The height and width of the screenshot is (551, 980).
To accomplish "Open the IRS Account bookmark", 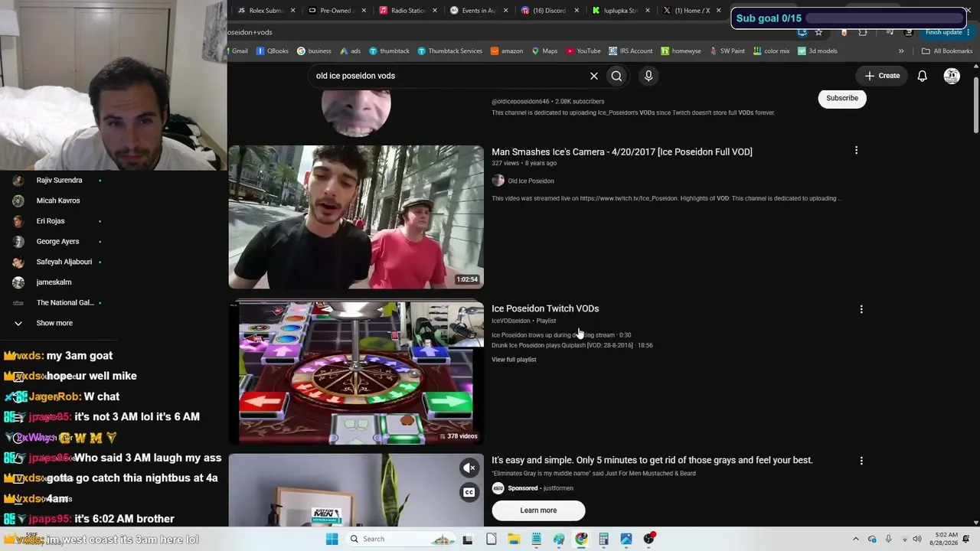I will tap(631, 51).
